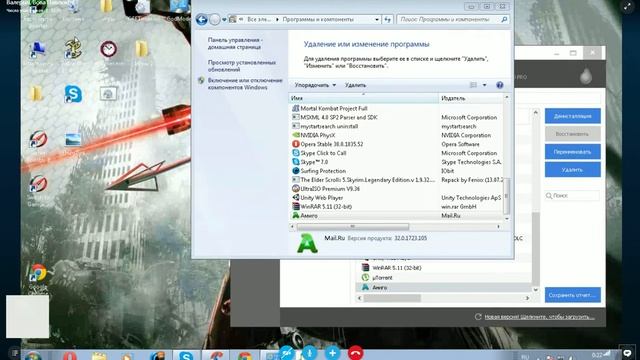
Task: Open the chat bubble icon in the Skype overlay
Action: [x=627, y=352]
